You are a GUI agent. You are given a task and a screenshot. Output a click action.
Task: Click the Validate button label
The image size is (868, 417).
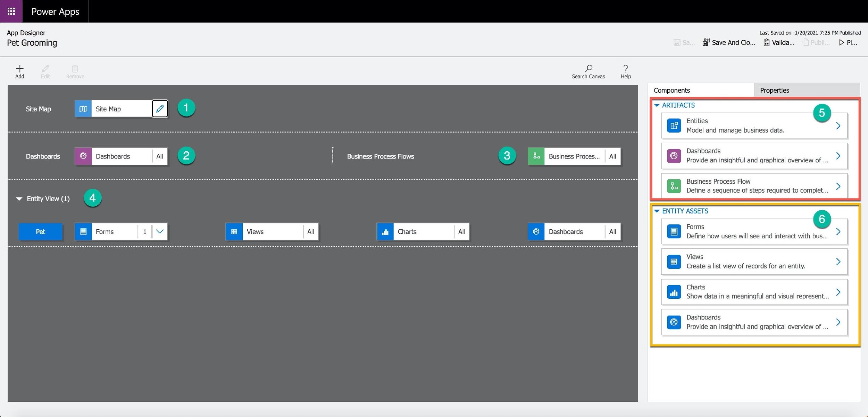[783, 42]
